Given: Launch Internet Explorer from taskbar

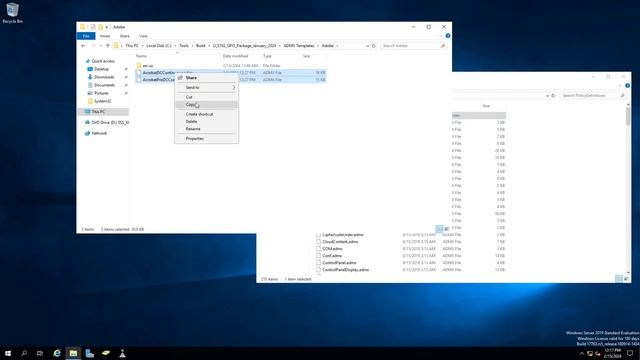Looking at the screenshot, I should coord(57,353).
